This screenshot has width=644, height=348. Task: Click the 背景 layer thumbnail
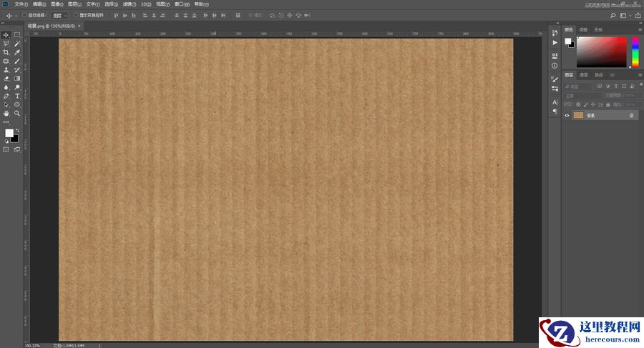[578, 115]
